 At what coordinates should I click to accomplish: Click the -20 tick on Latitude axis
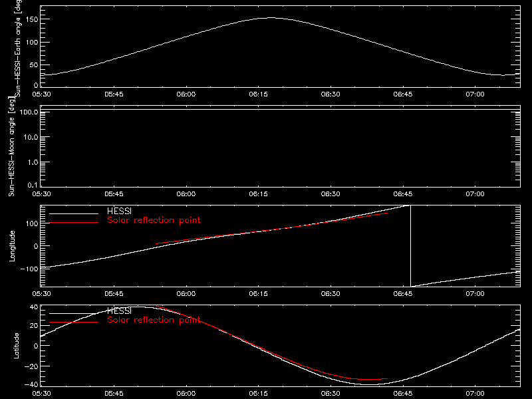point(31,366)
